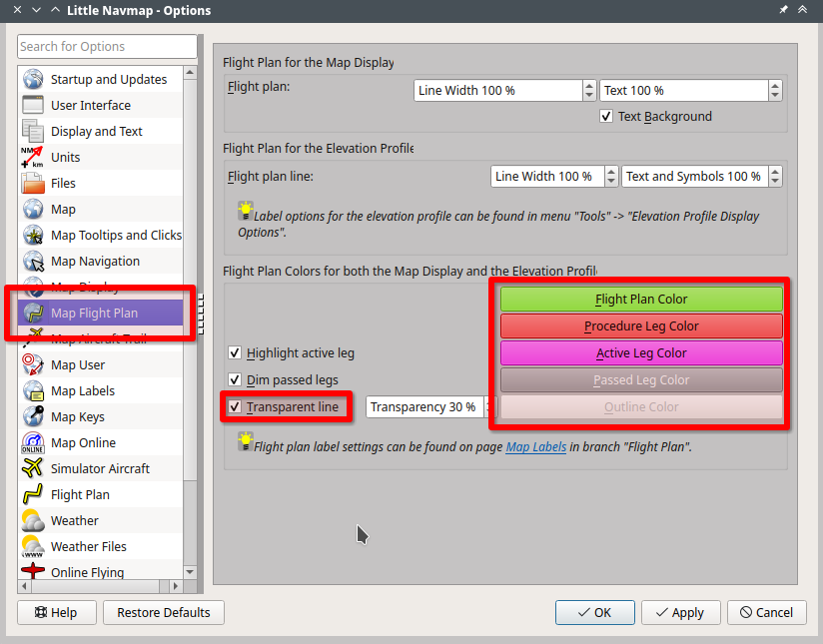Screen dimensions: 823x644
Task: Select Weather sun cloud icon
Action: coord(33,520)
